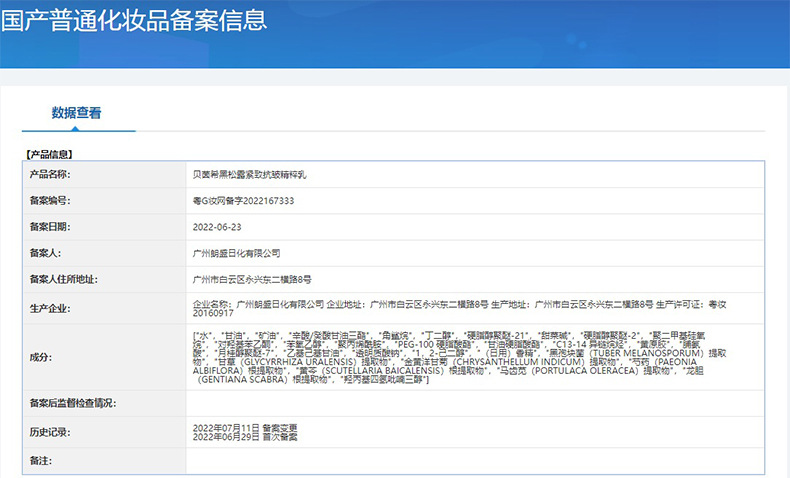Select the filer address 广州市白云区永兴东二横路8号
The image size is (790, 478).
point(252,280)
